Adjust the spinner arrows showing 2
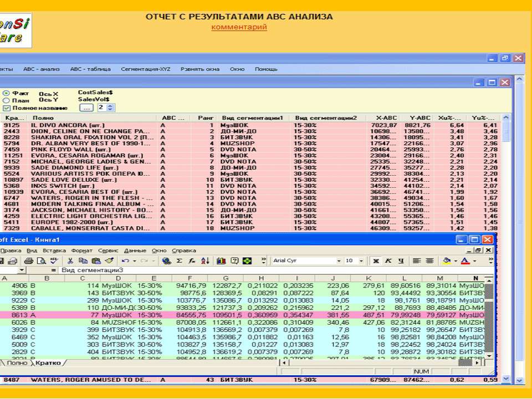This screenshot has height=399, width=532. (110, 108)
